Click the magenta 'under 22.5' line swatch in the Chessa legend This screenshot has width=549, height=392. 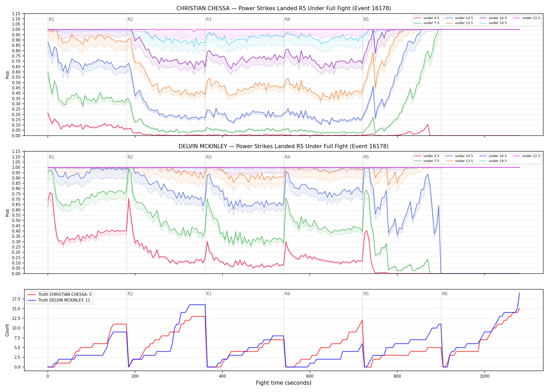point(517,18)
